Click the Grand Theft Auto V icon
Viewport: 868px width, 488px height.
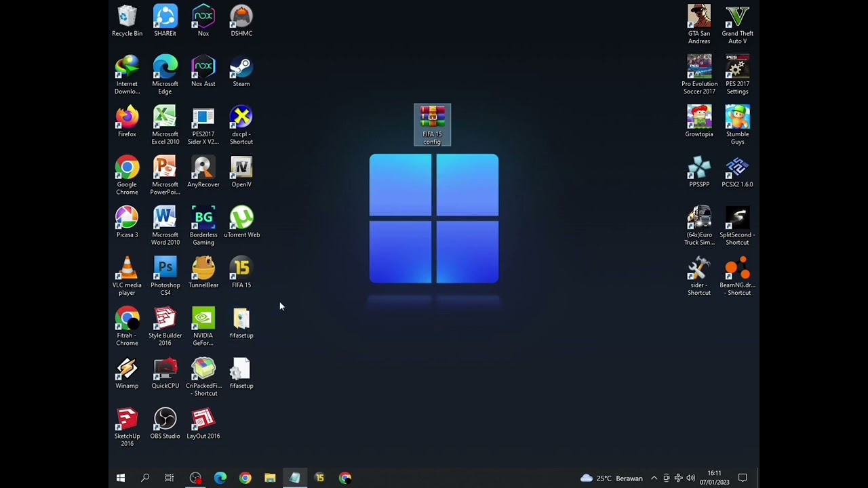[737, 24]
